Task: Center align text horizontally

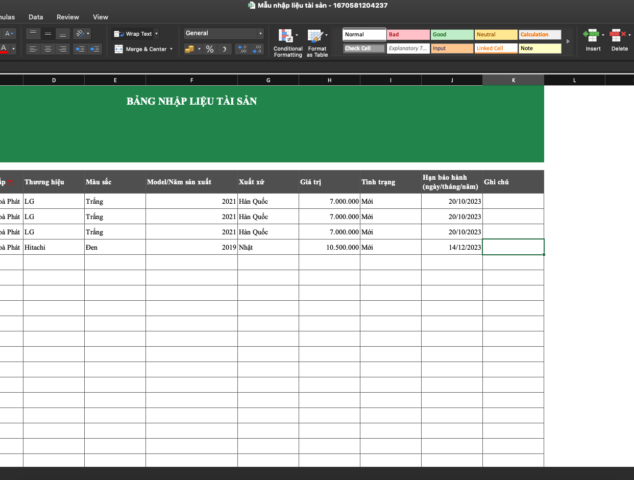Action: (x=49, y=48)
